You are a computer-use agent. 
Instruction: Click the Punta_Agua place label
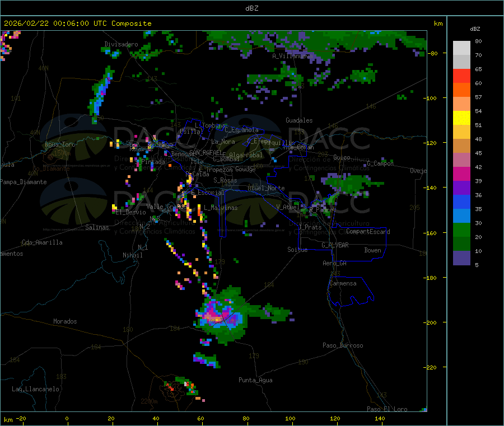coord(255,380)
